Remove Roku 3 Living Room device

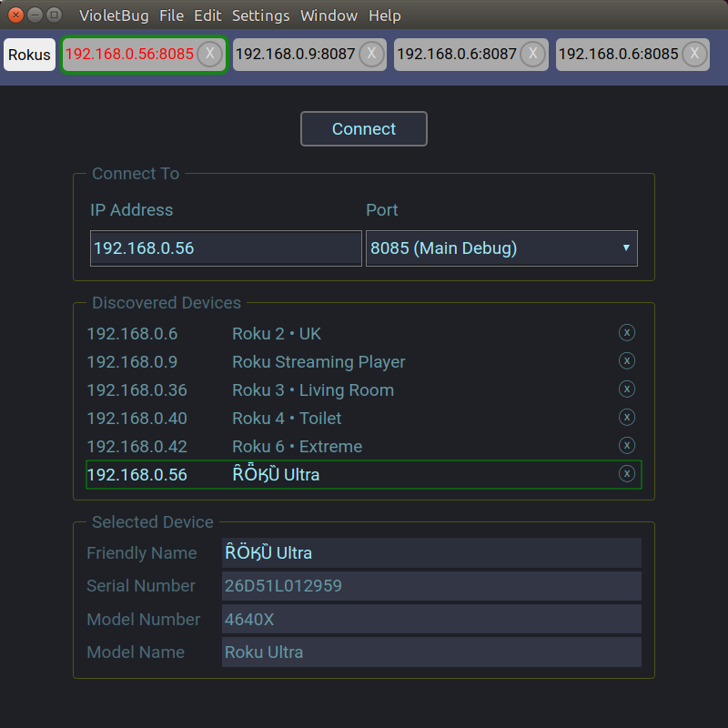click(x=627, y=389)
